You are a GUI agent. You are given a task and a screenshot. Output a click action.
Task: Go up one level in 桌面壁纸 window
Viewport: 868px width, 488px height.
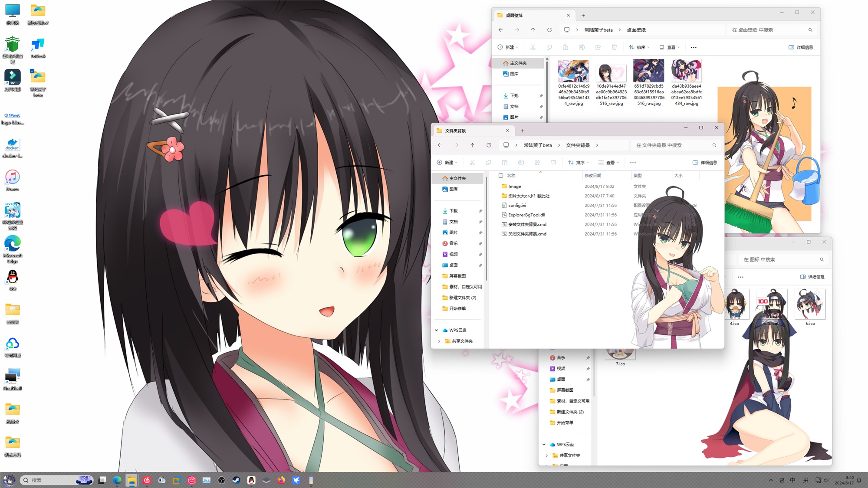[533, 30]
